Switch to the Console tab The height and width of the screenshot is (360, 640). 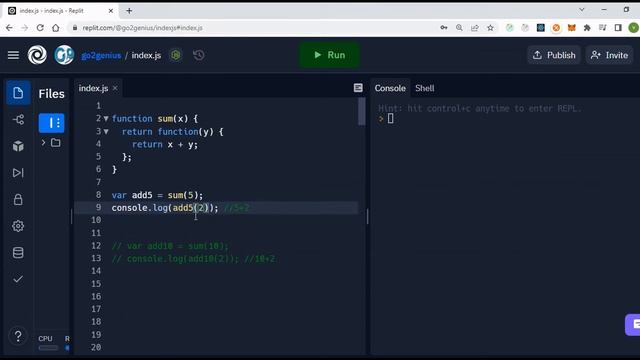[390, 88]
